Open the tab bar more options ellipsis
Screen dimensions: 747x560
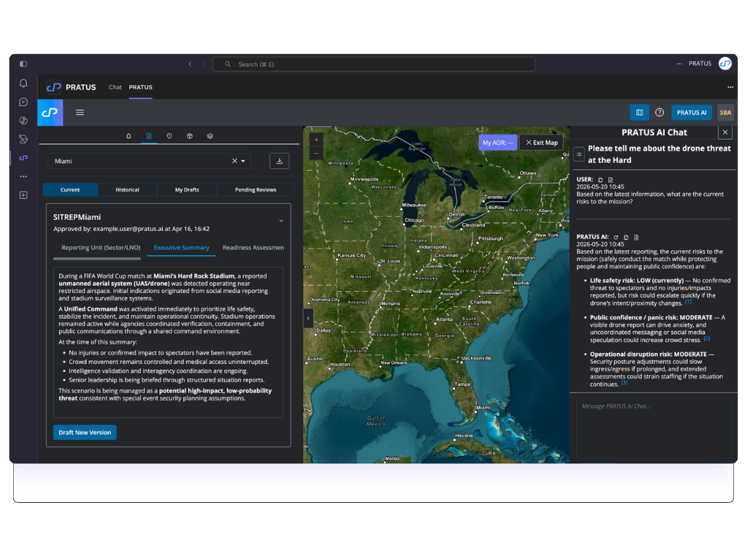click(x=730, y=87)
